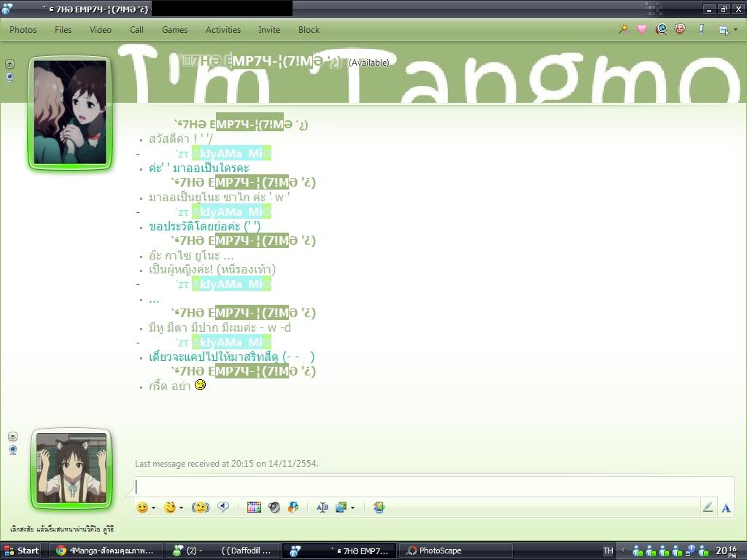Click tray icon with blue info balloon
This screenshot has width=747, height=560.
pos(690,551)
